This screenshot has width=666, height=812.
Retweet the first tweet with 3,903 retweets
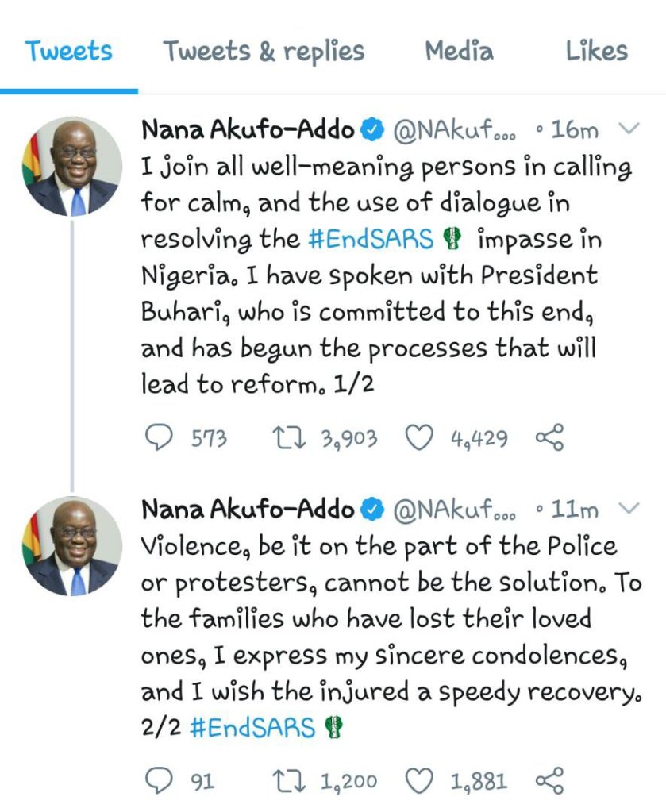285,437
